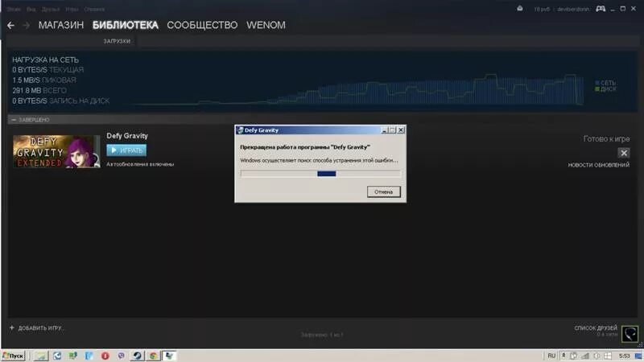Click ДОБАВИТЬ ИГРУ at the bottom left
This screenshot has height=362, width=644.
(x=36, y=328)
